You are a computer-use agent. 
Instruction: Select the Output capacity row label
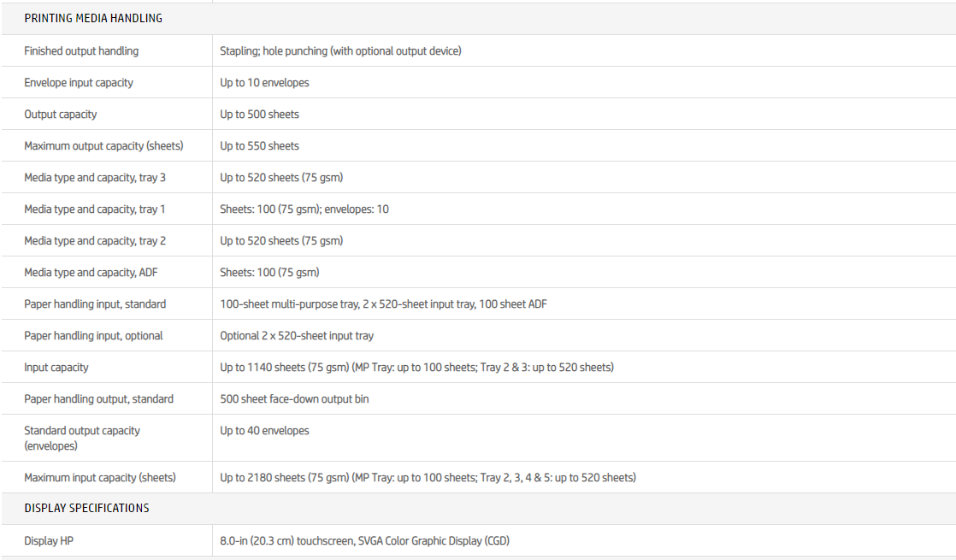[61, 115]
